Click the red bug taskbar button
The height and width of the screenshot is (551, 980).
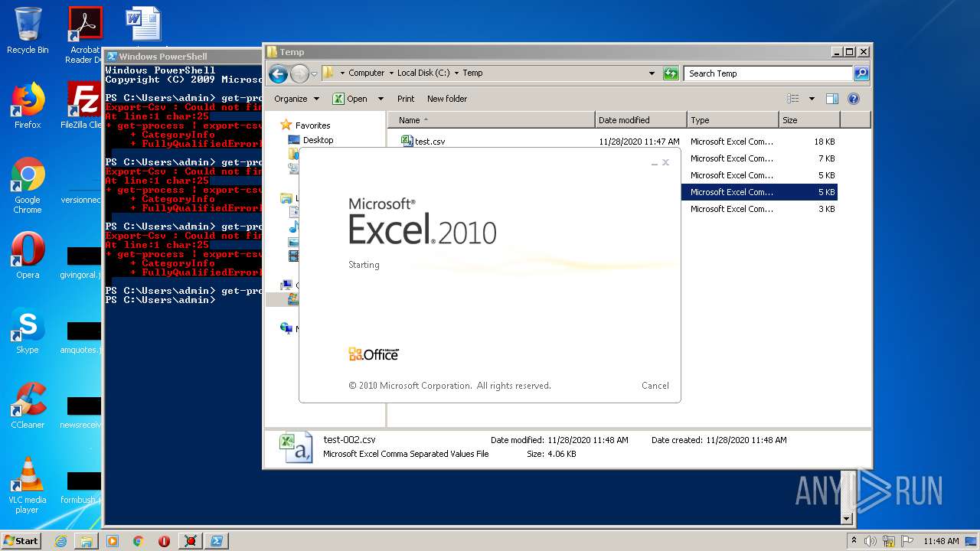click(x=191, y=541)
